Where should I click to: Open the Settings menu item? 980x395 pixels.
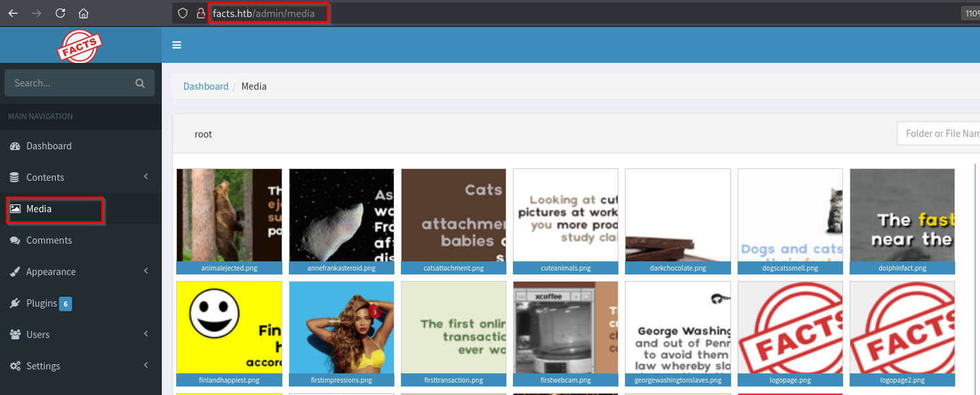(x=81, y=366)
